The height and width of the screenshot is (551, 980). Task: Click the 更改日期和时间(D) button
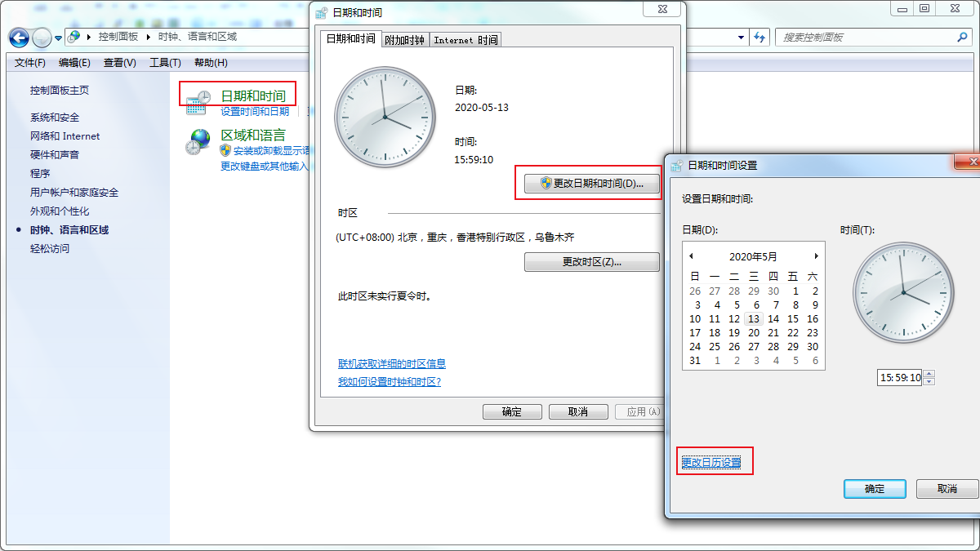point(591,184)
